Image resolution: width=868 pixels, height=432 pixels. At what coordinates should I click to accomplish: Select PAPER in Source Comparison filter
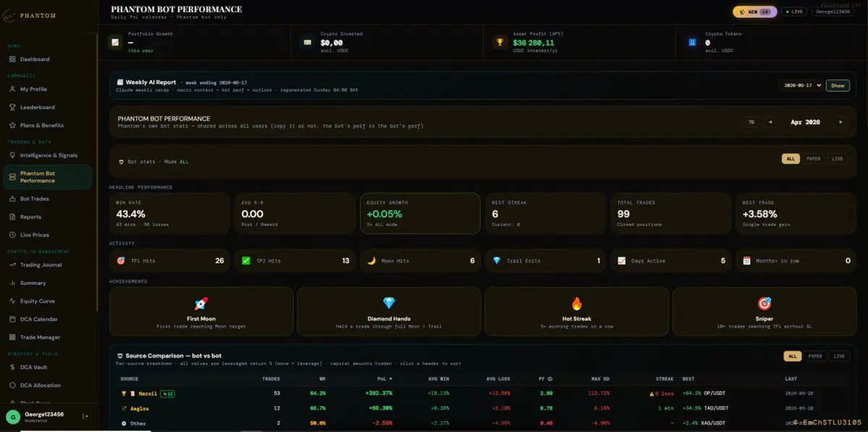(815, 356)
